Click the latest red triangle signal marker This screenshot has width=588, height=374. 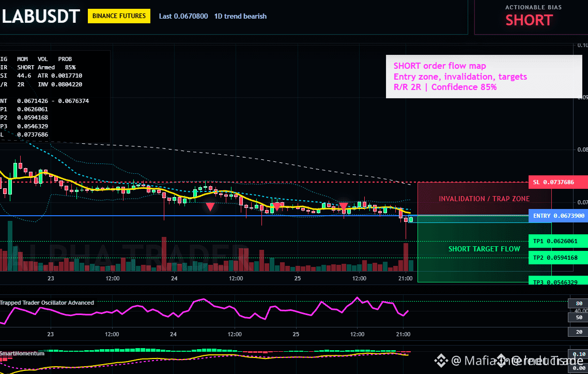(344, 206)
